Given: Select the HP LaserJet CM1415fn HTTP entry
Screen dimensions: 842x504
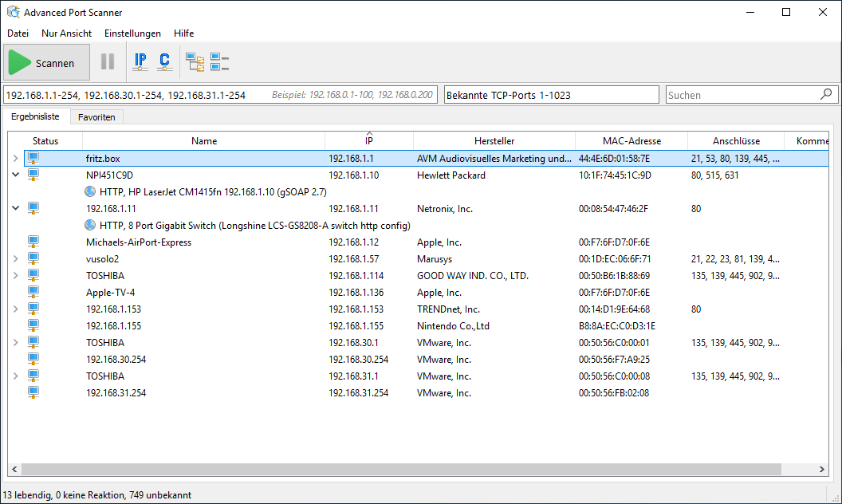Looking at the screenshot, I should (x=213, y=192).
